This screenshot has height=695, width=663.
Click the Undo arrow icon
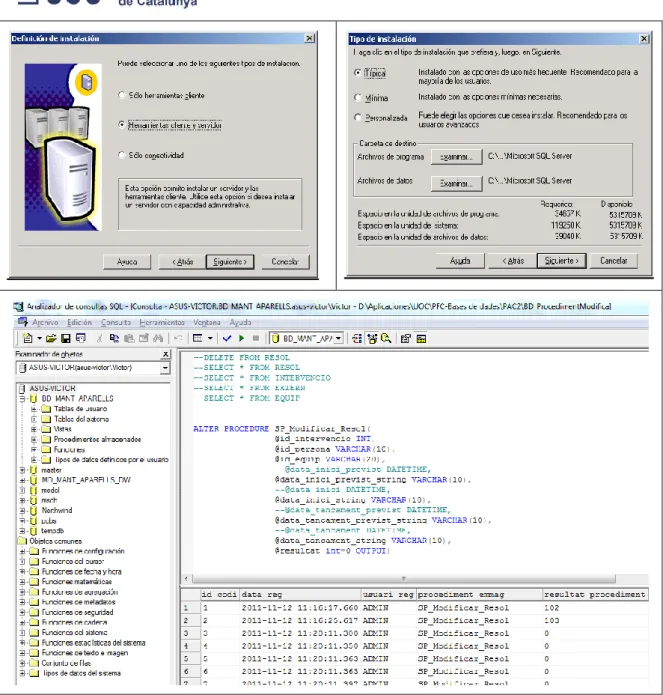click(x=178, y=339)
